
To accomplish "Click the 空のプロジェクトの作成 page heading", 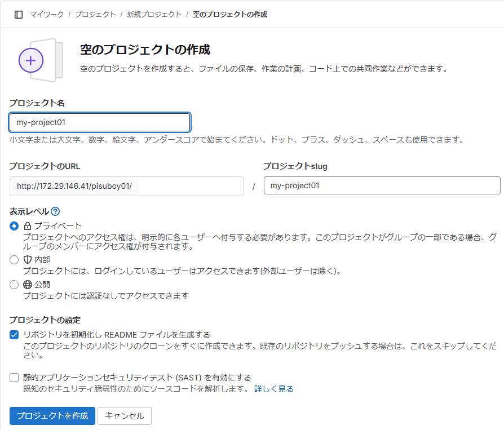I will tap(145, 50).
